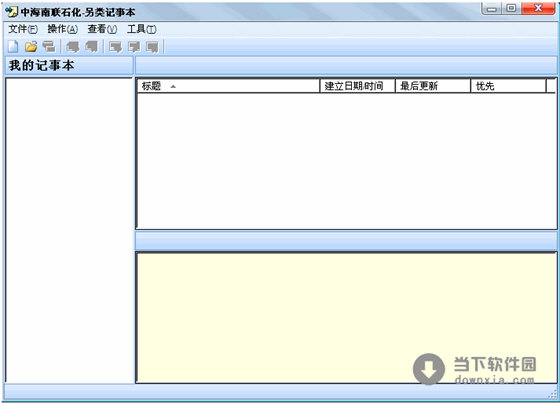The height and width of the screenshot is (404, 560).
Task: Toggle the sort arrow next to 标题
Action: (x=173, y=86)
